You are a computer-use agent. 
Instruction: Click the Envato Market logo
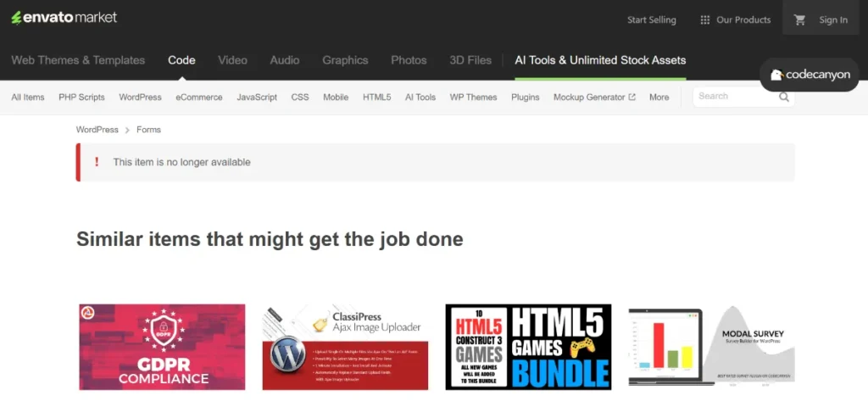click(x=64, y=18)
